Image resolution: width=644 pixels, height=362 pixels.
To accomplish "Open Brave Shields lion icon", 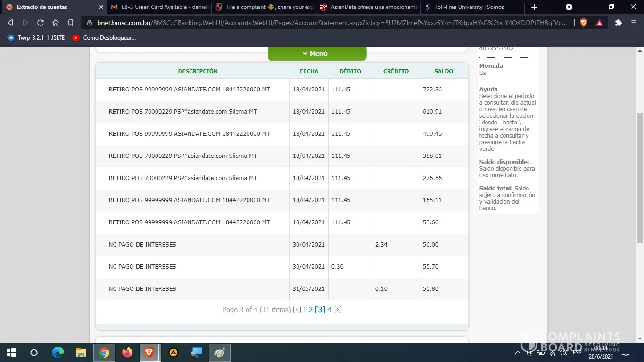I will (584, 23).
